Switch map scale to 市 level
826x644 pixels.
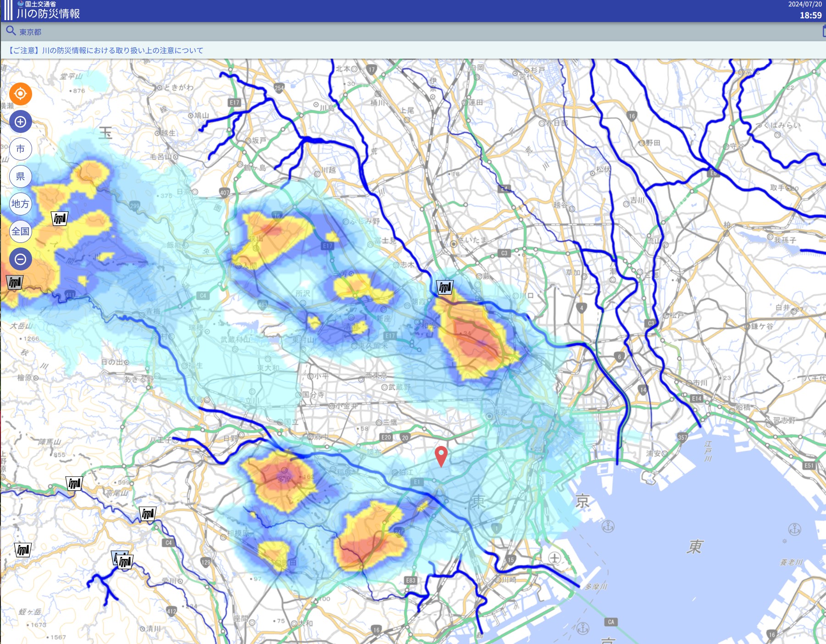[21, 149]
